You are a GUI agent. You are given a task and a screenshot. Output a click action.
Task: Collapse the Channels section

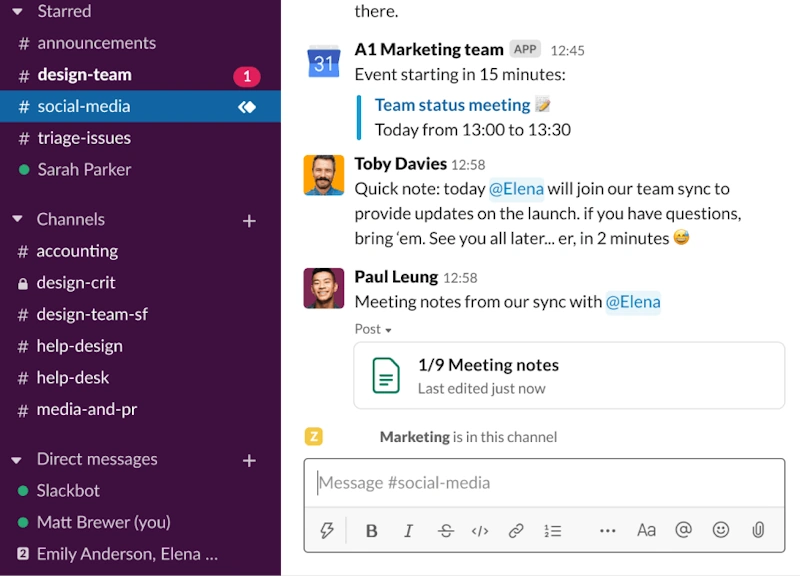point(17,219)
